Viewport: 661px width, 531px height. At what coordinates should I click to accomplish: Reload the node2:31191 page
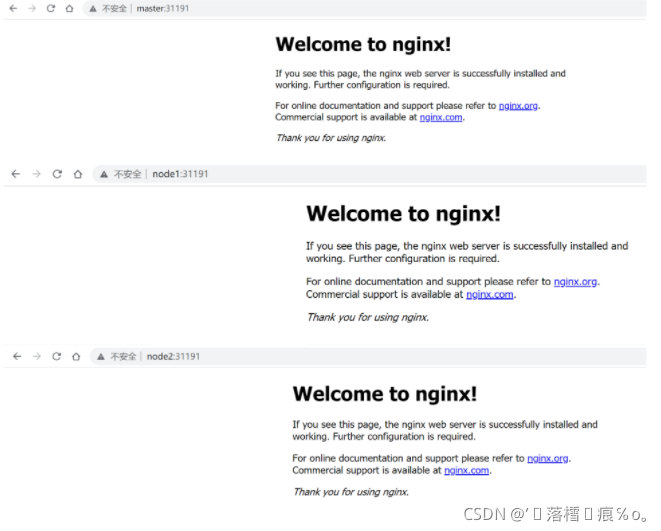pyautogui.click(x=56, y=357)
